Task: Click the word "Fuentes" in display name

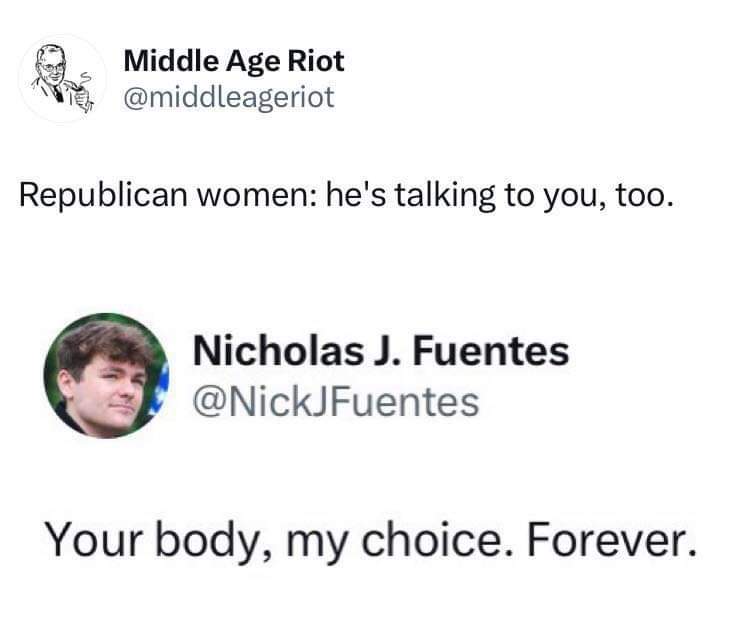Action: tap(491, 351)
